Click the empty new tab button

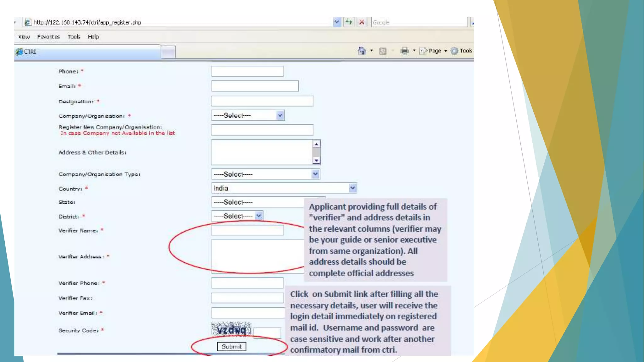tap(168, 52)
